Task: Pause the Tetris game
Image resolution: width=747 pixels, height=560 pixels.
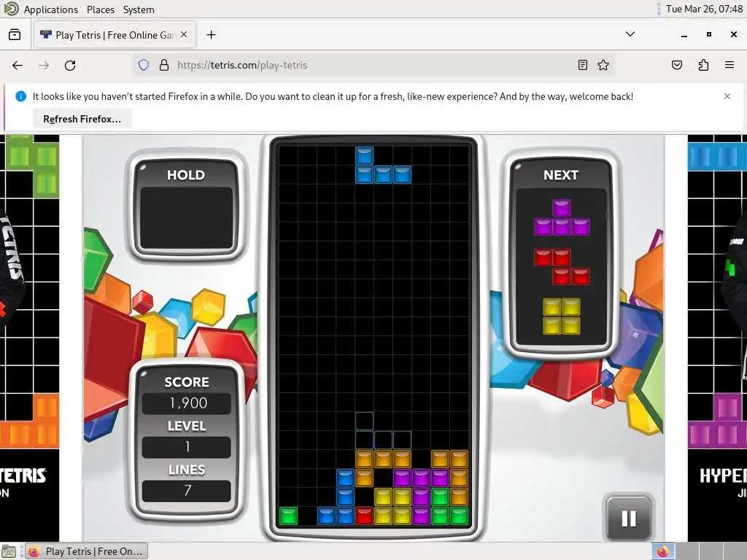Action: coord(628,518)
